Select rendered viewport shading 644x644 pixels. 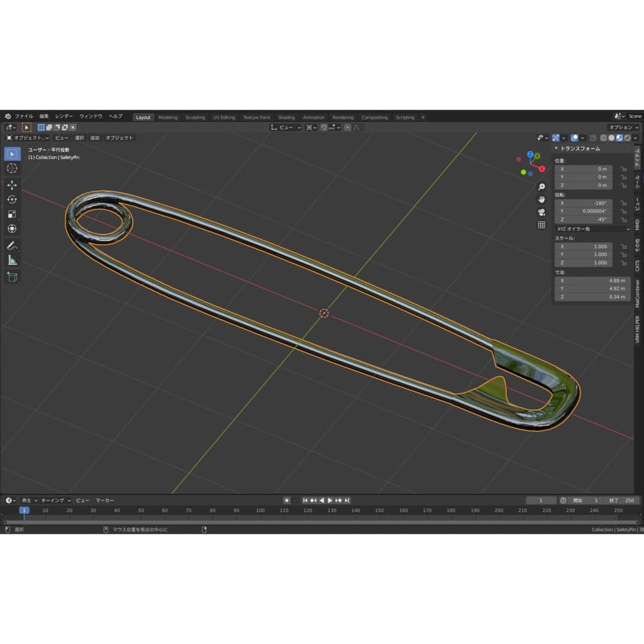(x=627, y=138)
